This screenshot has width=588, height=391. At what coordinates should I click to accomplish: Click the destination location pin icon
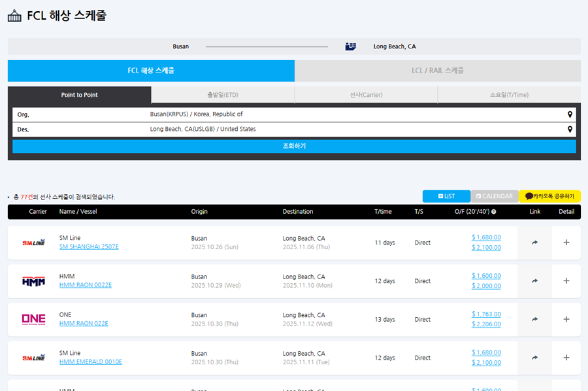570,129
